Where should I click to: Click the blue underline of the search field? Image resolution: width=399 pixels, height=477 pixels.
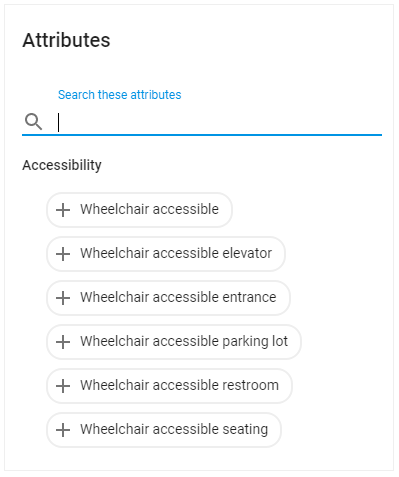[202, 135]
